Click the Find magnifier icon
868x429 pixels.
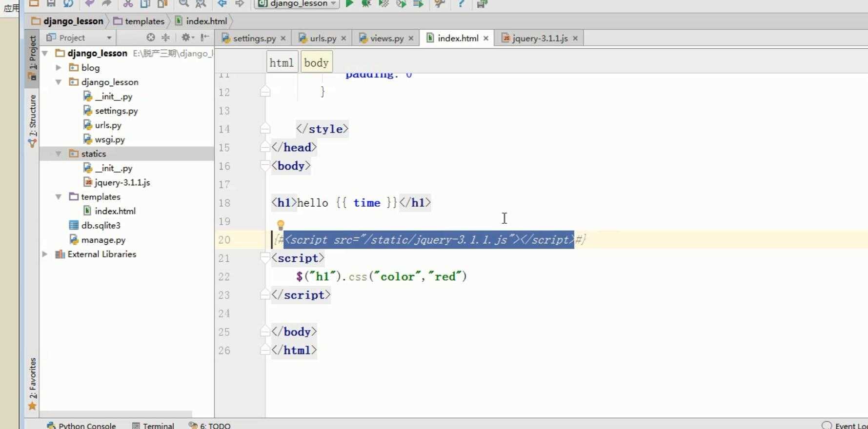(x=183, y=3)
